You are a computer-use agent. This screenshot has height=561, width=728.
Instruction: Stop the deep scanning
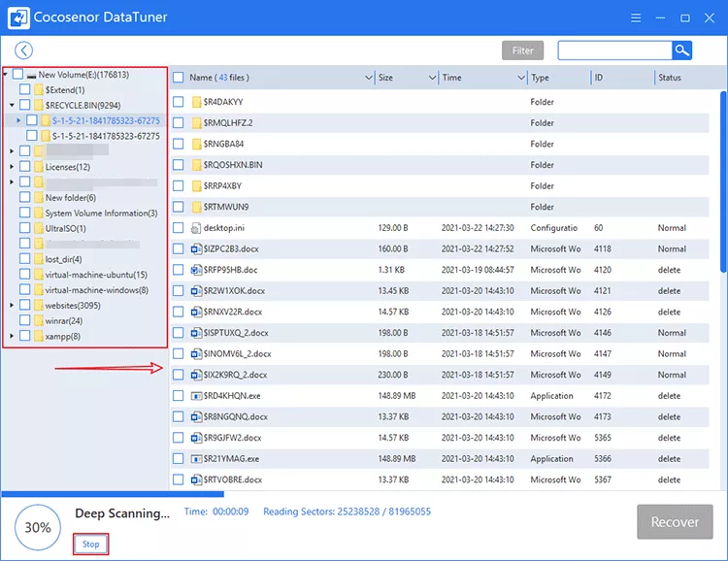click(90, 544)
